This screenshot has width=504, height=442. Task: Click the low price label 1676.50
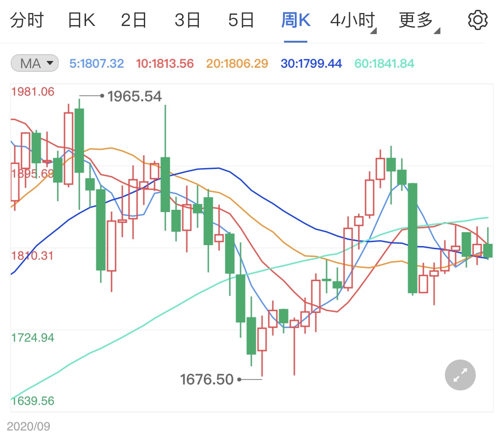click(207, 380)
